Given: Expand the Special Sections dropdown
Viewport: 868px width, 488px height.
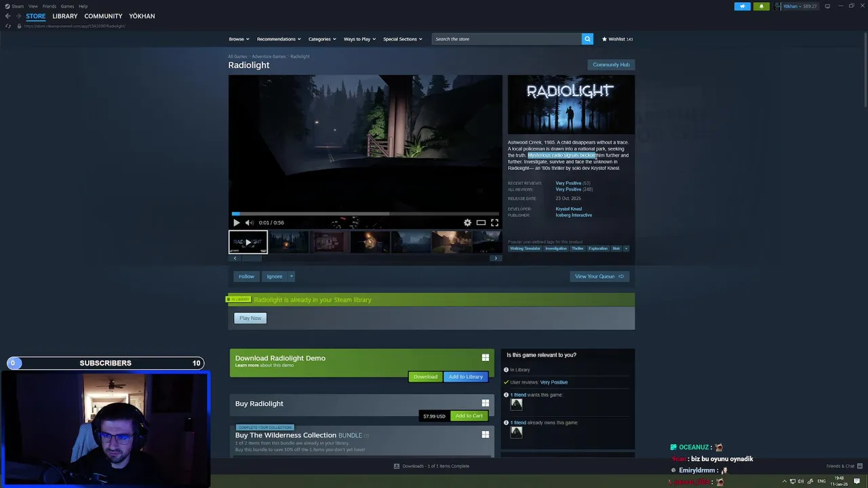Looking at the screenshot, I should (403, 39).
